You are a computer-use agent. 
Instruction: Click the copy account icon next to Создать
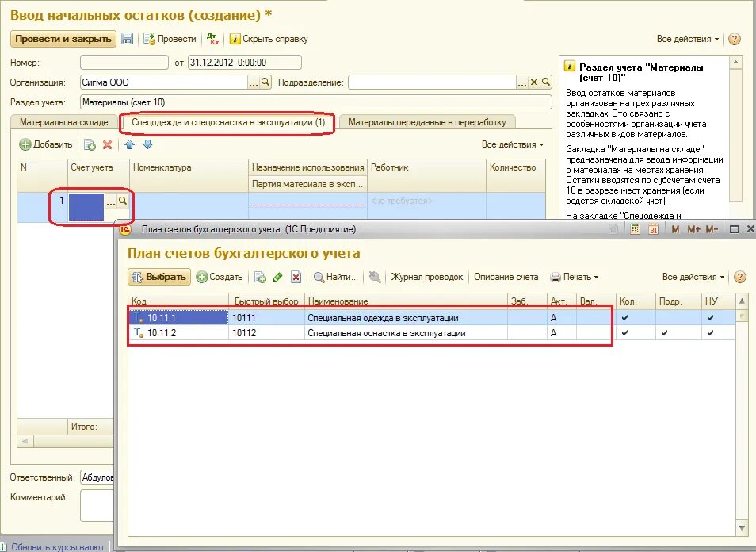pos(260,277)
